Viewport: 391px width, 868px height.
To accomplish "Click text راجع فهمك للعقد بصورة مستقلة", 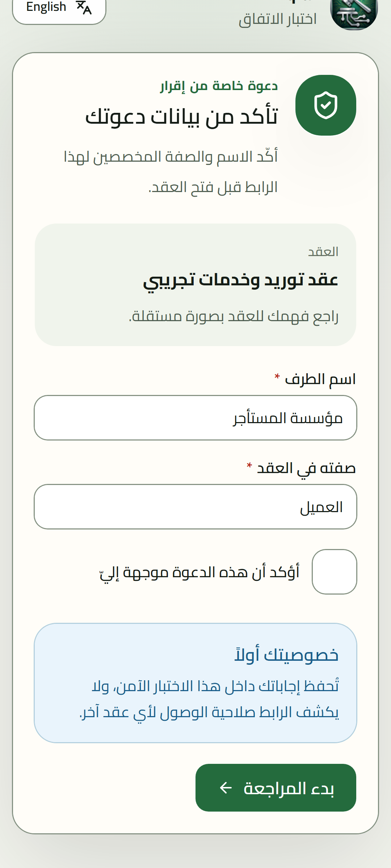I will pyautogui.click(x=234, y=316).
